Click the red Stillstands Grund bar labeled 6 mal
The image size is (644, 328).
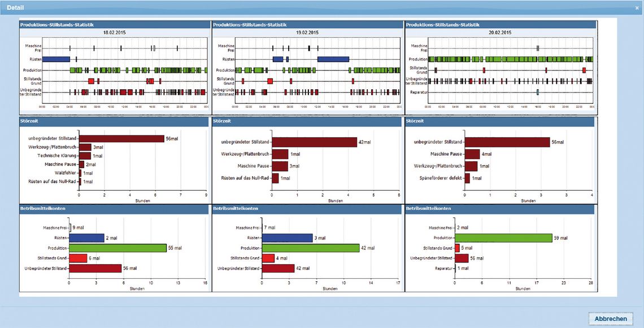[x=78, y=258]
